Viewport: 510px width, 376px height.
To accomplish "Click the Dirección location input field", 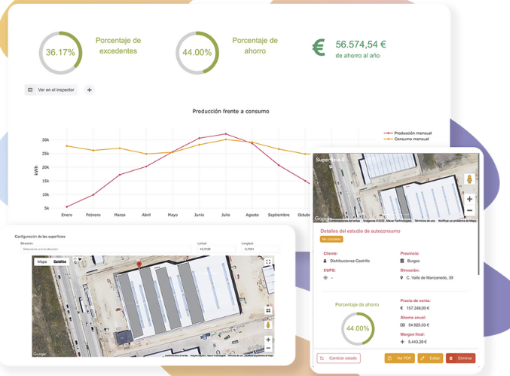I will tap(106, 249).
